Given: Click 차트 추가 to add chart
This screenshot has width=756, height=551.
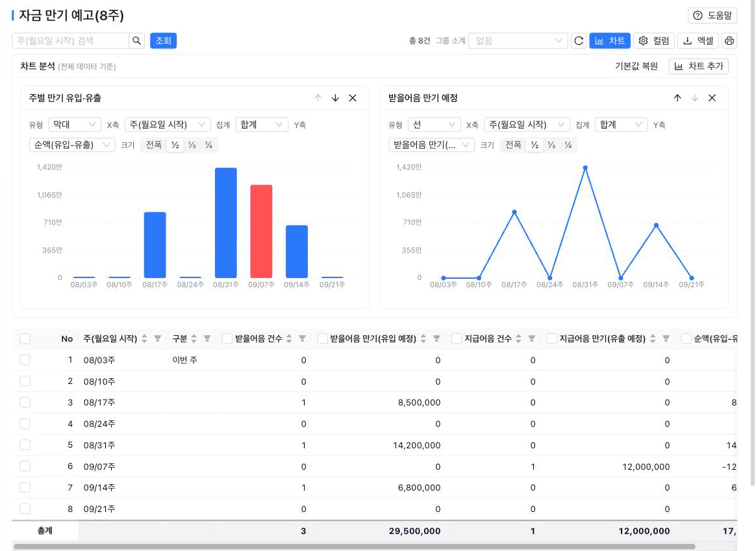Looking at the screenshot, I should point(699,66).
